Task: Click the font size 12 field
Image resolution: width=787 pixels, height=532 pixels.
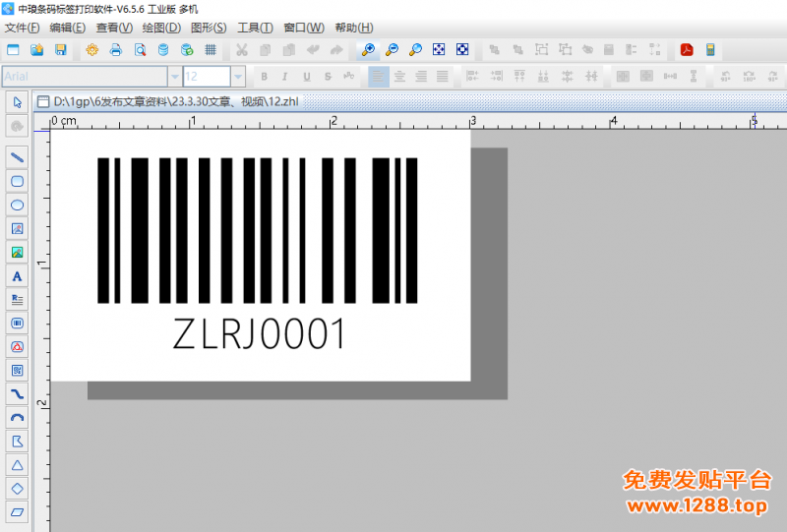Action: point(207,77)
